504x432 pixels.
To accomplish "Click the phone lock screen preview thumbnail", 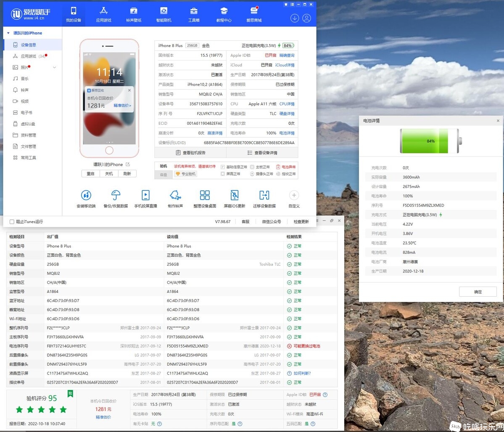I will pyautogui.click(x=109, y=98).
